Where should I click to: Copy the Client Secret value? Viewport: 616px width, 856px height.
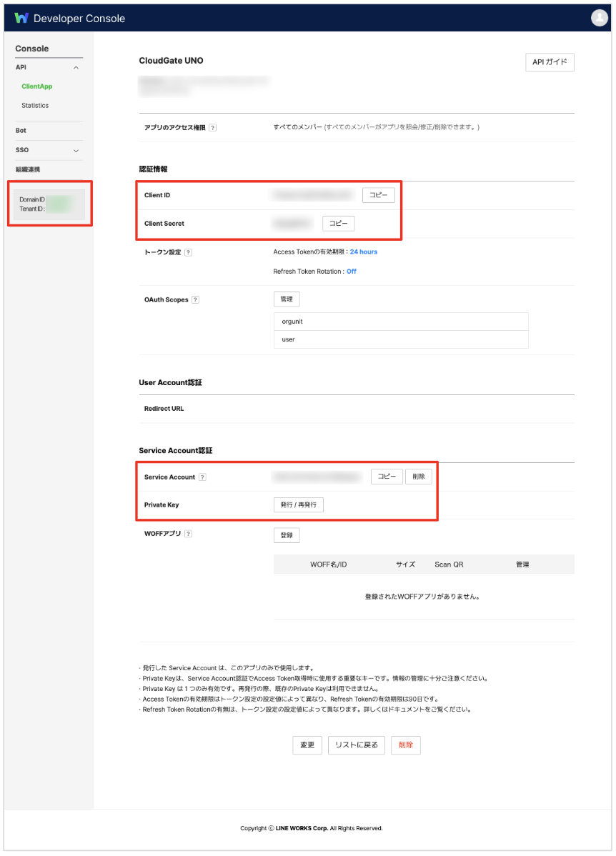(339, 223)
